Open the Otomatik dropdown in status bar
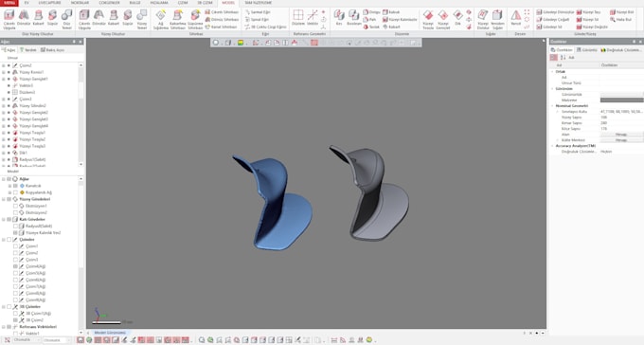Screen dimensions: 644x345 point(26,340)
